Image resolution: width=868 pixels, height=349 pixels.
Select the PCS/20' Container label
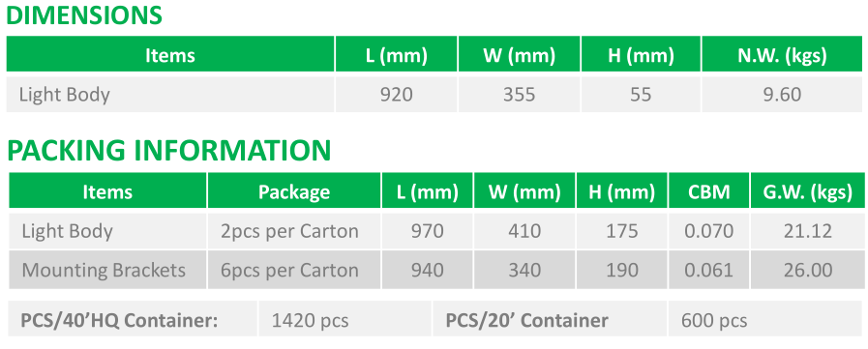click(x=527, y=320)
